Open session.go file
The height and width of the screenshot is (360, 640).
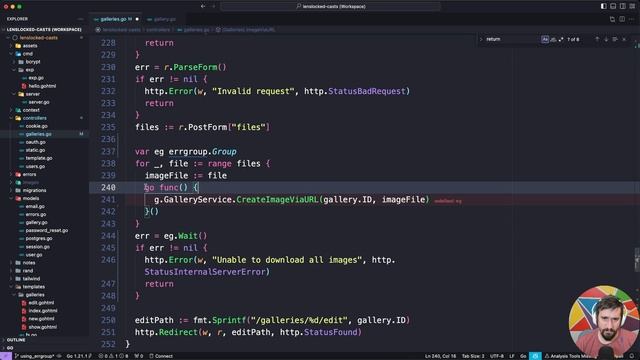tap(38, 247)
